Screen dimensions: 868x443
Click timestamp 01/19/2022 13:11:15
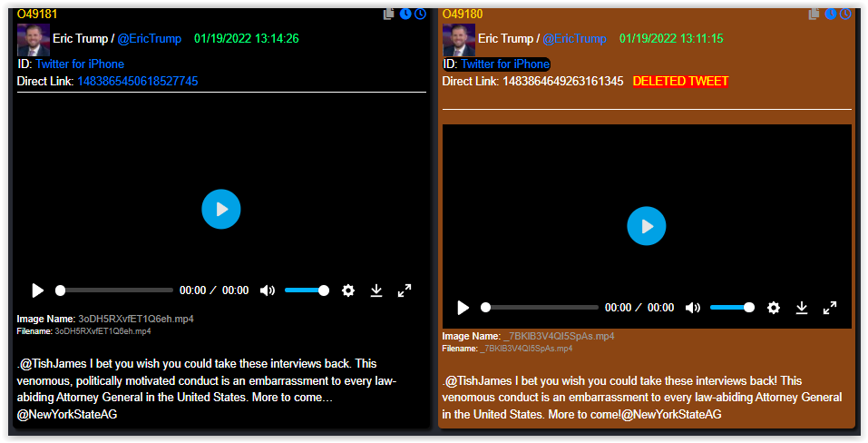point(671,39)
